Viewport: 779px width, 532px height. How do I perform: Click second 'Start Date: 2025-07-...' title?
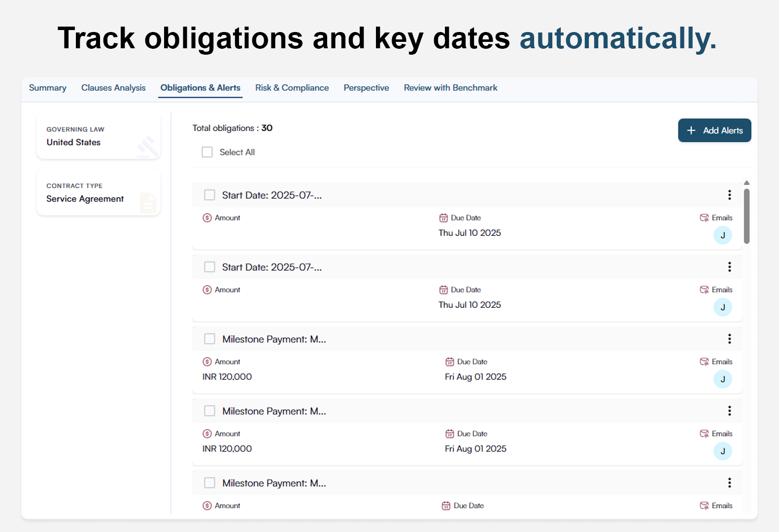point(272,267)
